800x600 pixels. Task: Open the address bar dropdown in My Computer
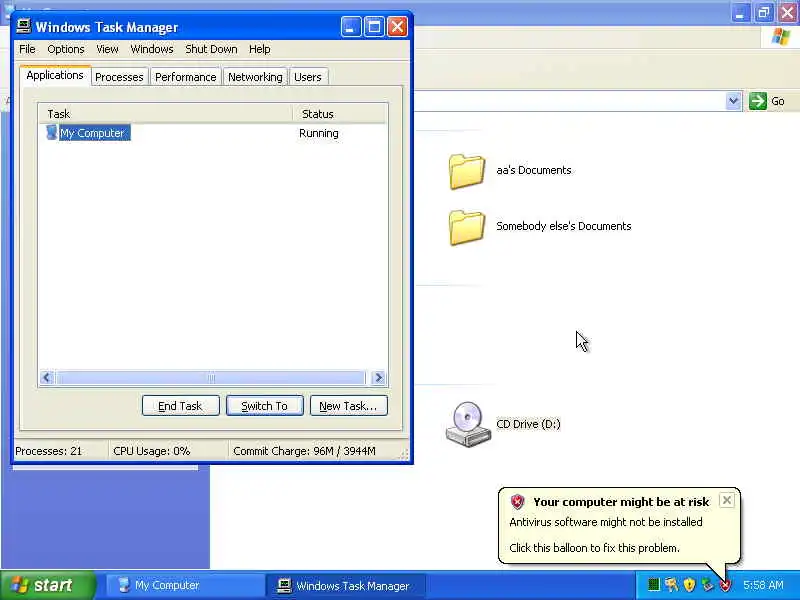[733, 101]
